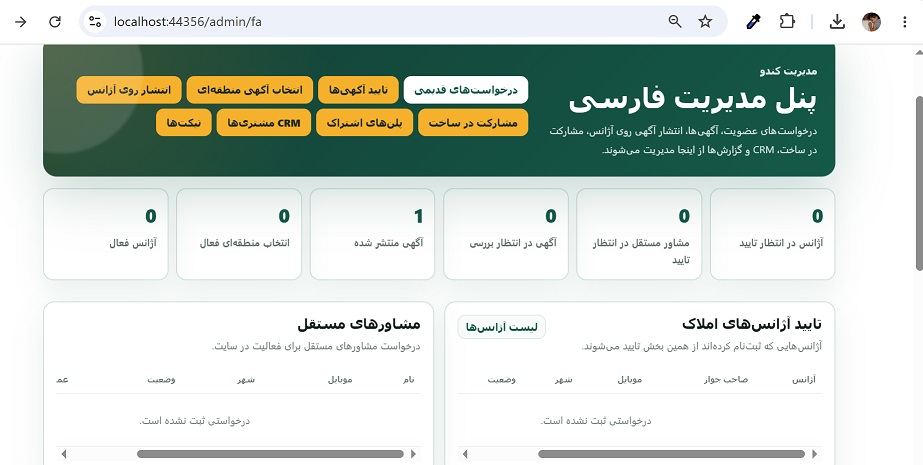923x465 pixels.
Task: Open the پلن‌های اشتراک tab
Action: [364, 122]
